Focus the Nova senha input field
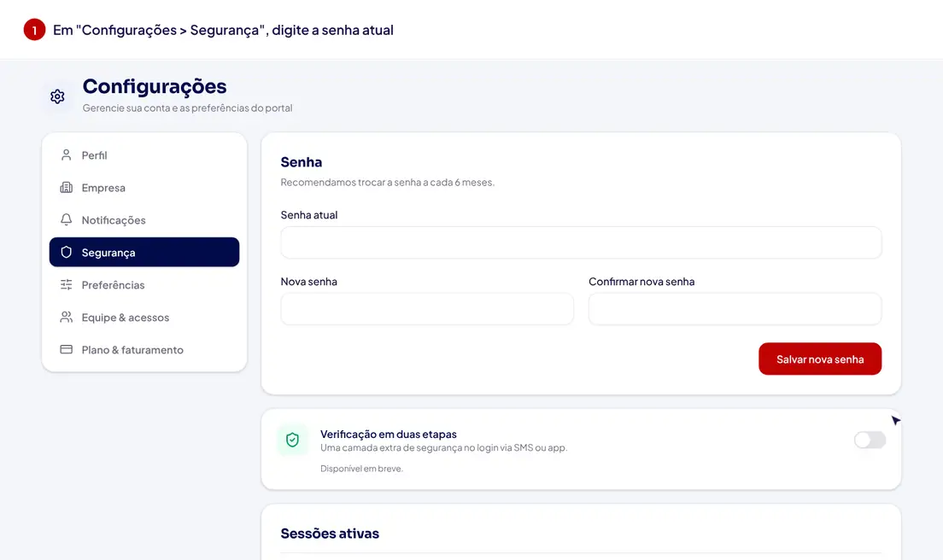The image size is (943, 560). click(427, 309)
